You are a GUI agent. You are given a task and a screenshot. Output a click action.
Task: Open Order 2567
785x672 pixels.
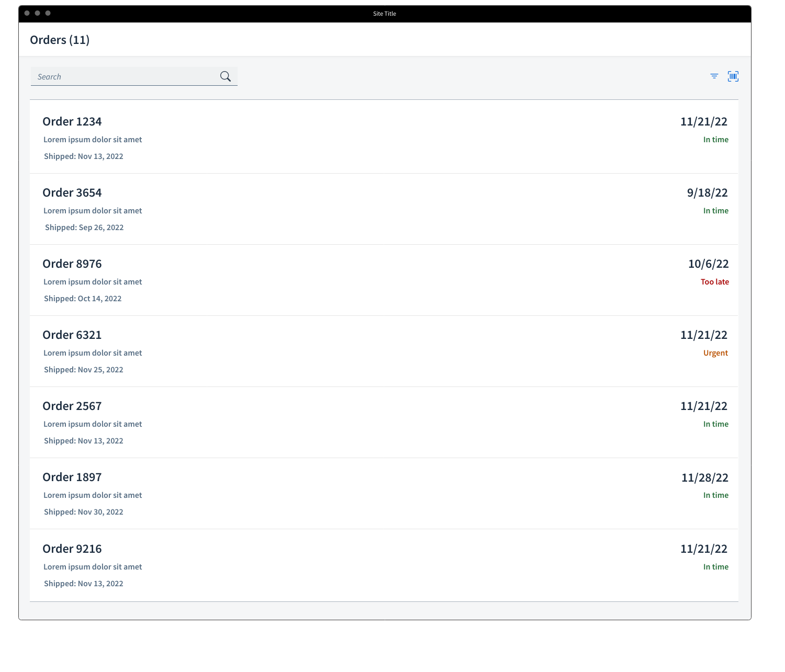click(x=384, y=423)
